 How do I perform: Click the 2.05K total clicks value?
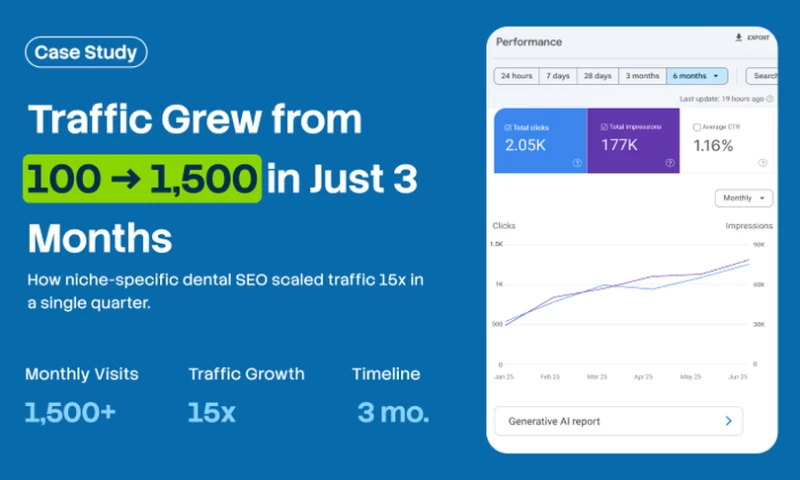click(x=526, y=145)
